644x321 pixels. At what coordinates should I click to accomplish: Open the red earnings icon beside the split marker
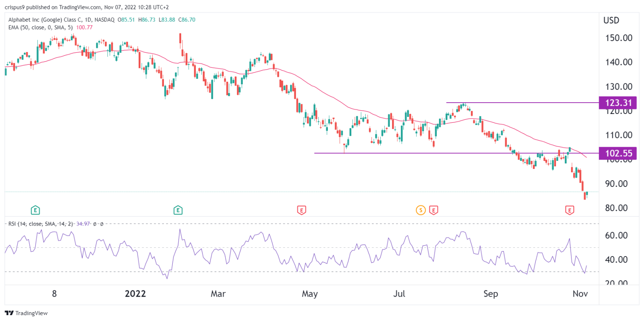[x=434, y=210]
